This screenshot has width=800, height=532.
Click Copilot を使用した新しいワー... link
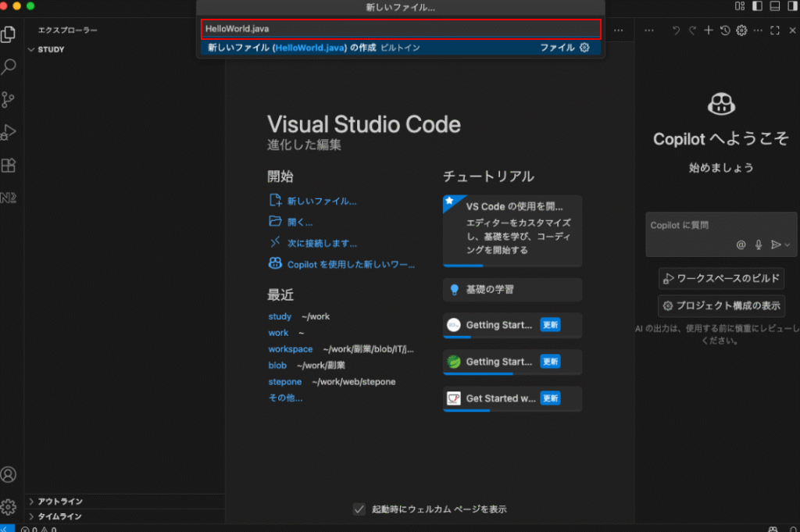pos(351,265)
